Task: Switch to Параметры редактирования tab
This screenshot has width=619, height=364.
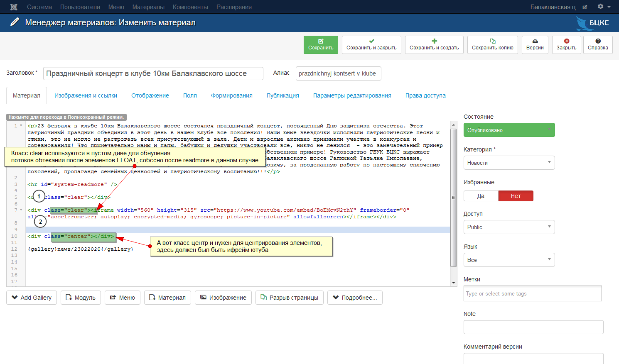Action: click(352, 95)
